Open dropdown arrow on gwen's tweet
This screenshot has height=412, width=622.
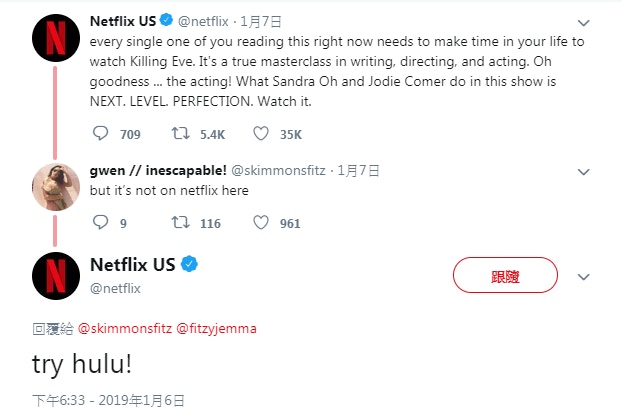(584, 170)
